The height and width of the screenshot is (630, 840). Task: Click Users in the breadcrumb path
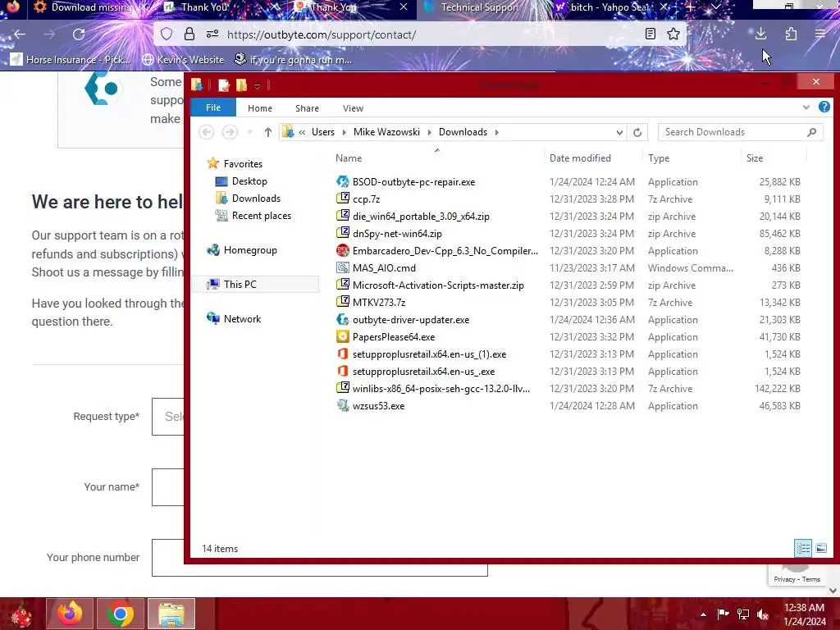point(323,132)
